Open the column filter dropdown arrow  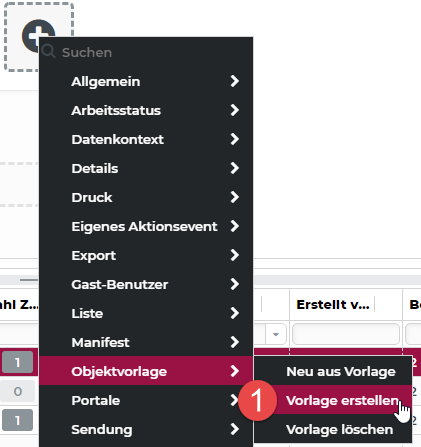click(276, 334)
